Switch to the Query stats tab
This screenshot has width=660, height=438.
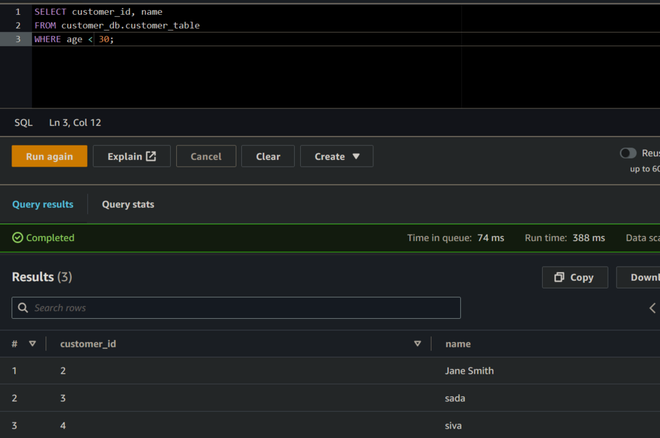point(128,204)
